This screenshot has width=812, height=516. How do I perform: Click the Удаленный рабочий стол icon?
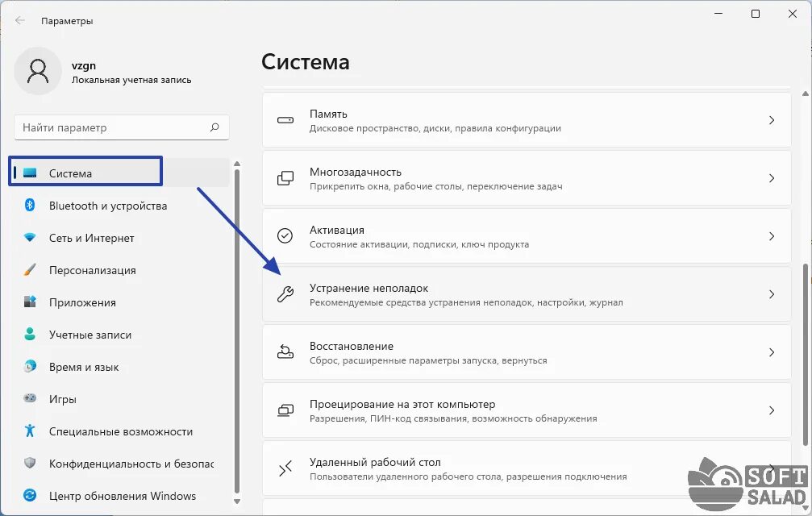tap(285, 468)
